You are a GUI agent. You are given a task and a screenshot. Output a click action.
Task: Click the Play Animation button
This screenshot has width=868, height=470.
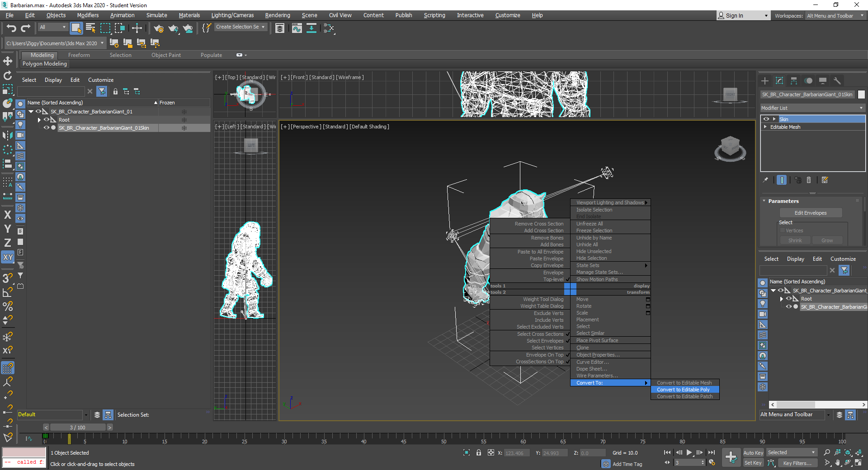pyautogui.click(x=689, y=452)
